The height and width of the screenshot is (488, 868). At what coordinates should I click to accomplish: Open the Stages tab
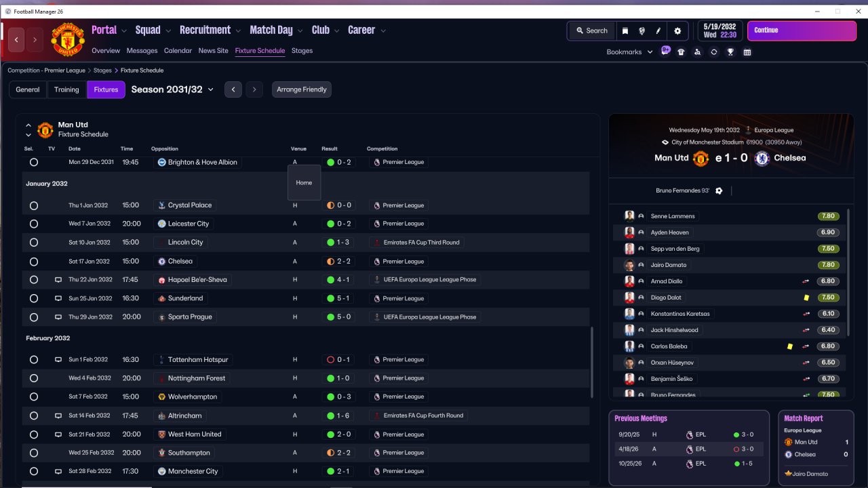coord(302,51)
